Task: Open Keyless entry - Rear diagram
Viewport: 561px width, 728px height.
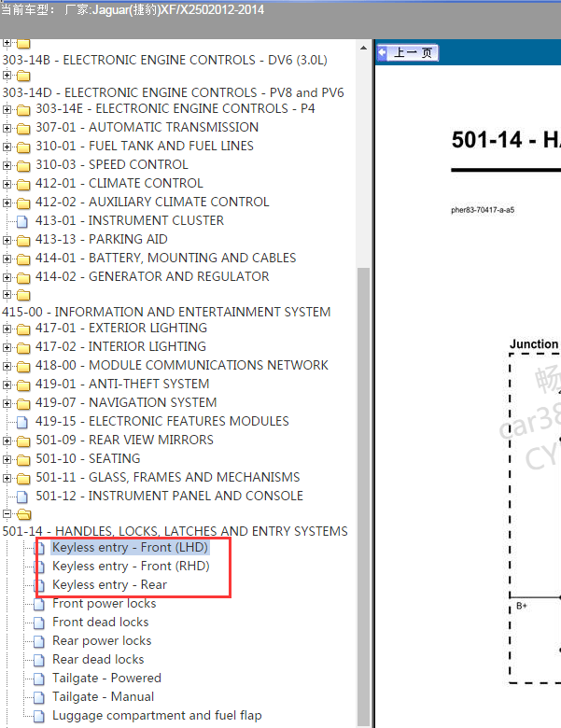Action: [x=109, y=584]
